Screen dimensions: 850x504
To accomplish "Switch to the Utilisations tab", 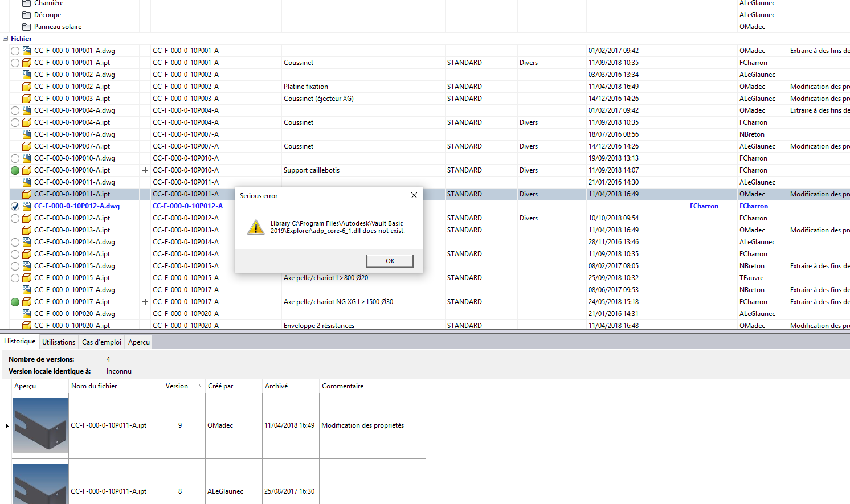I will click(59, 342).
